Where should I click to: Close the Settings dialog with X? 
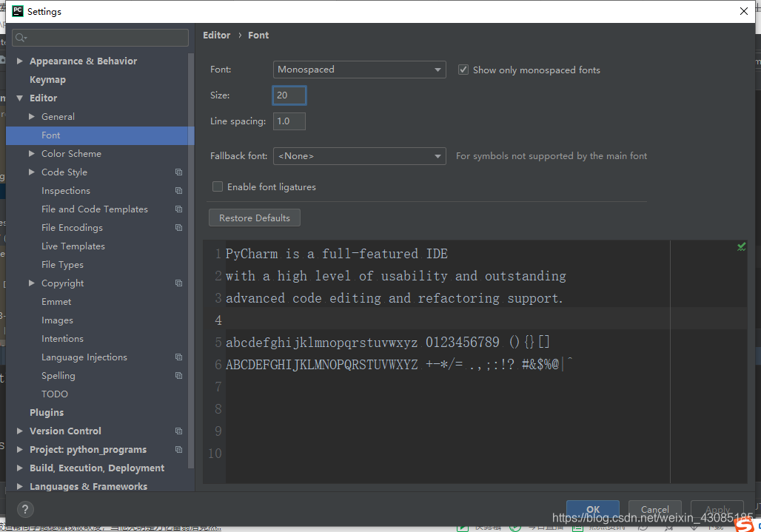pyautogui.click(x=743, y=11)
